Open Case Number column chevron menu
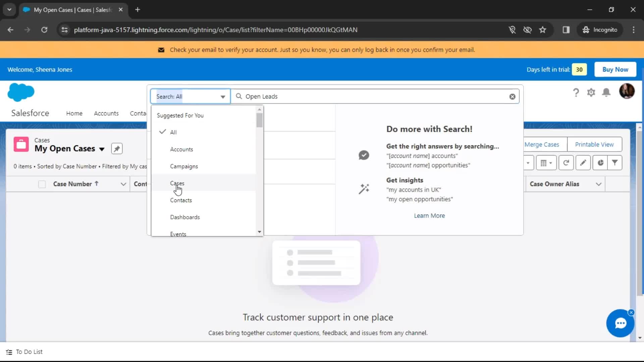 (x=123, y=184)
